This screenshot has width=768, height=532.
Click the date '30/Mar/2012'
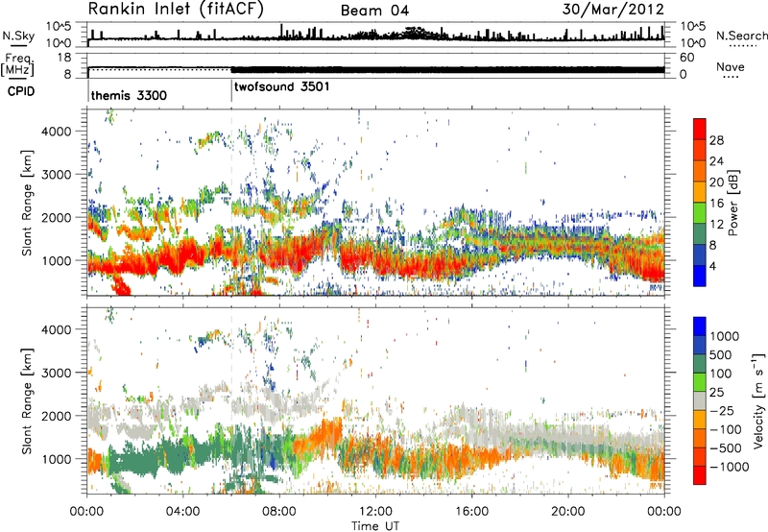(612, 9)
